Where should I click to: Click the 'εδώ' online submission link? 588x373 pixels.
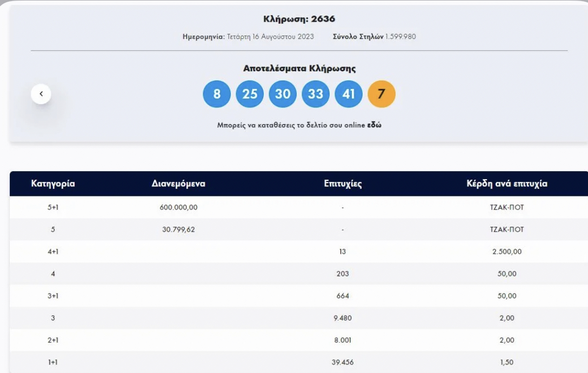tap(374, 125)
